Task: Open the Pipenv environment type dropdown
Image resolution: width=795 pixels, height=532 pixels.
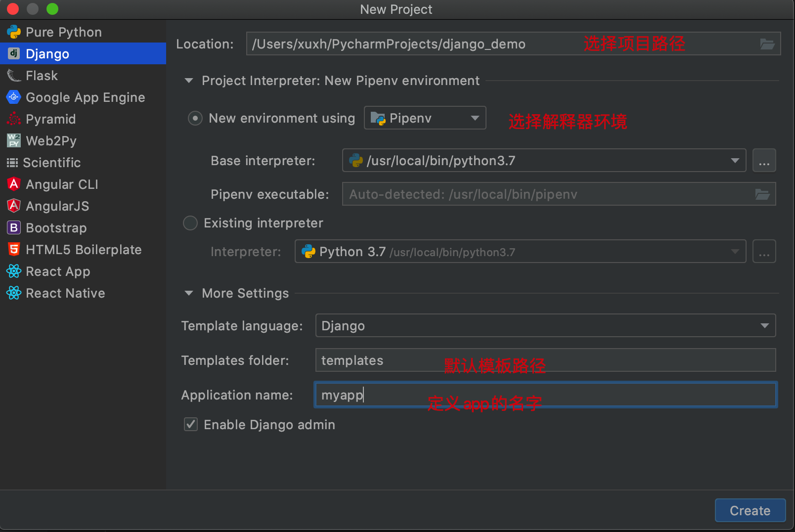Action: [425, 118]
